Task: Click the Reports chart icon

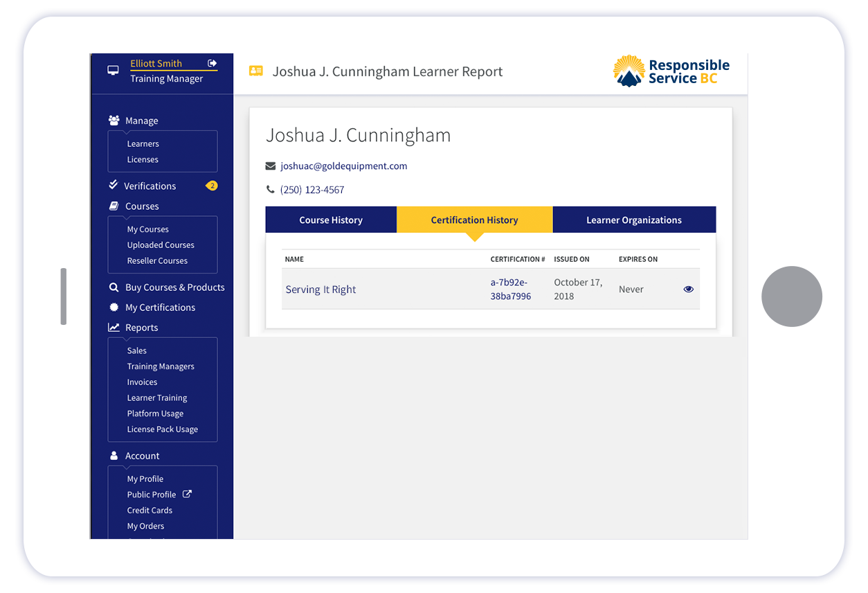Action: point(114,328)
